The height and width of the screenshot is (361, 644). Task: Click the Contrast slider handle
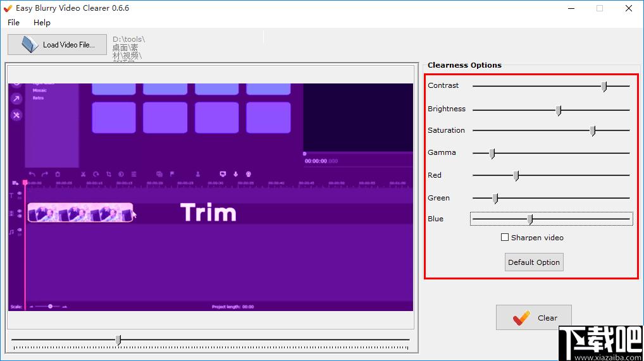point(604,86)
